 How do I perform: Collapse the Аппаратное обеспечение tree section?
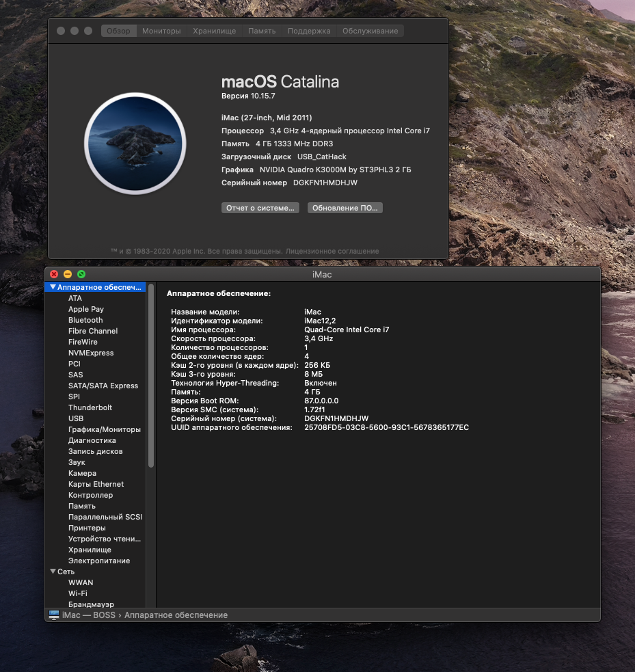(x=53, y=287)
